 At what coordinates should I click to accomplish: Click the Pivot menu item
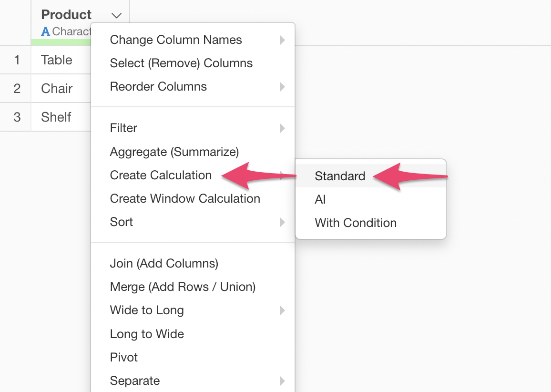click(124, 357)
